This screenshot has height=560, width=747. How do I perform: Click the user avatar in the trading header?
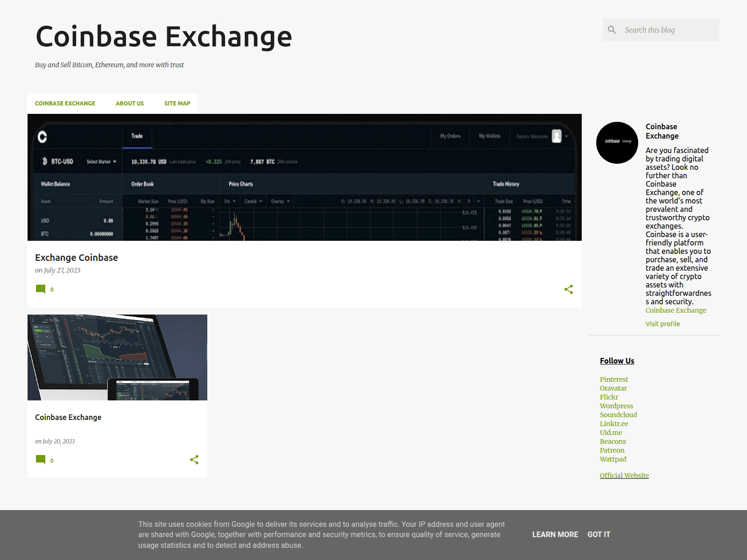(x=556, y=136)
